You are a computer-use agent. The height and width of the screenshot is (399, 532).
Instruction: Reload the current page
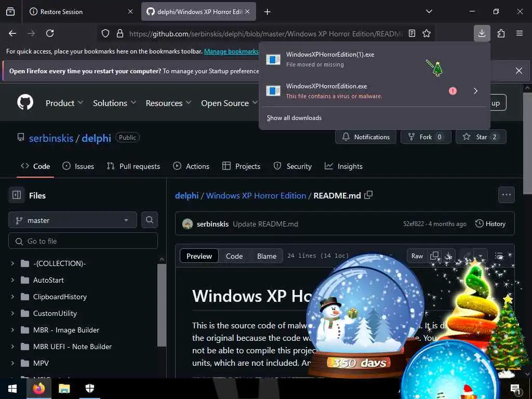pos(50,33)
